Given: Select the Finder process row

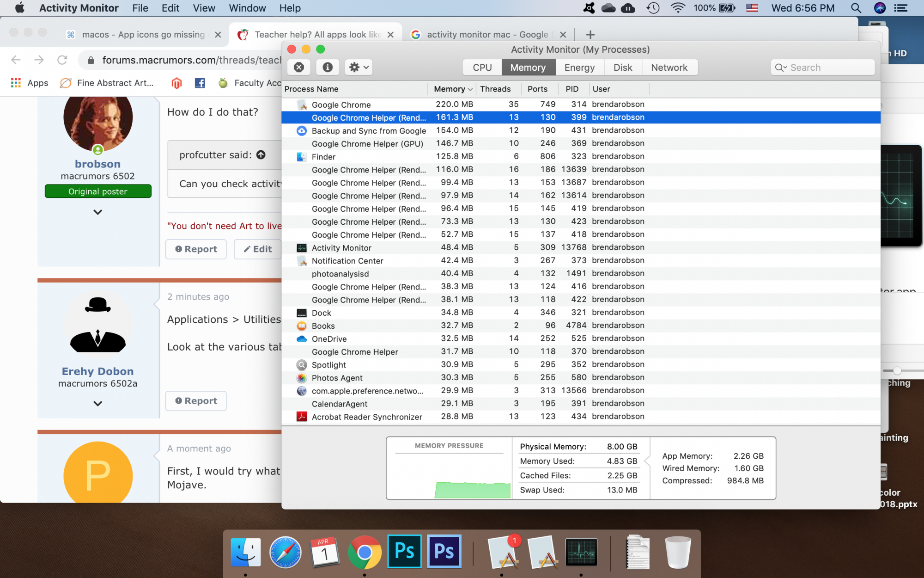Looking at the screenshot, I should 323,157.
